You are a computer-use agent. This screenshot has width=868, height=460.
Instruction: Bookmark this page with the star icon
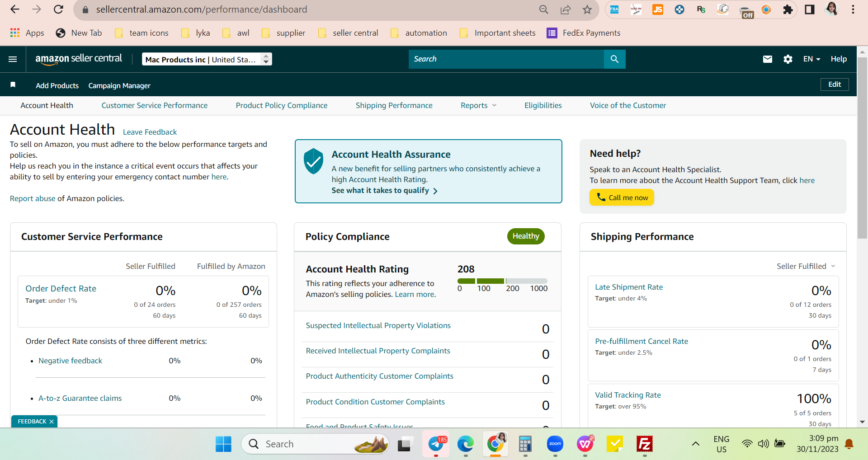587,9
